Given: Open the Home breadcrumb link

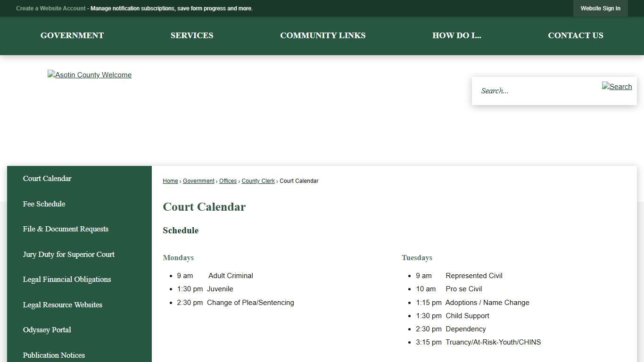Looking at the screenshot, I should (170, 181).
